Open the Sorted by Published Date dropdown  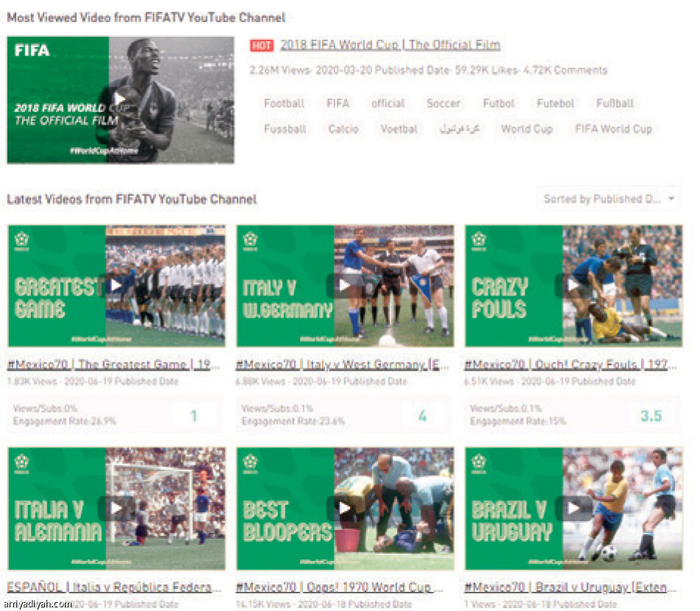pos(608,199)
